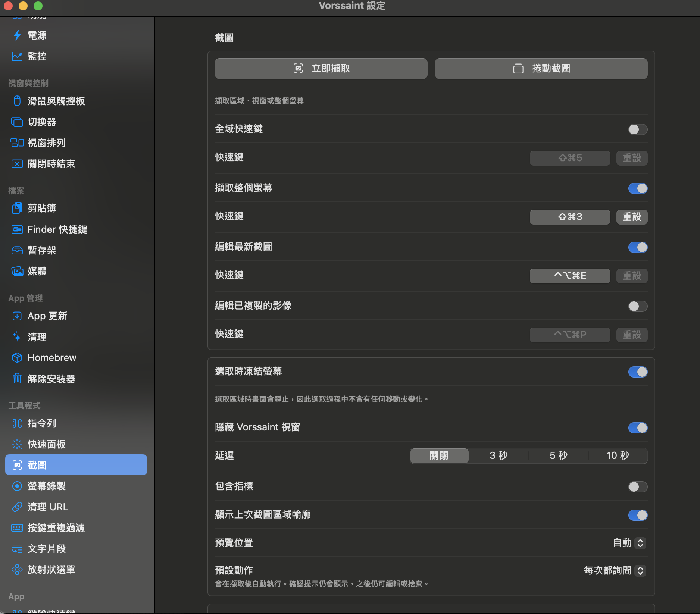The width and height of the screenshot is (700, 614).
Task: Click the ⇧⌘3 shortcut recorder field
Action: pyautogui.click(x=570, y=217)
